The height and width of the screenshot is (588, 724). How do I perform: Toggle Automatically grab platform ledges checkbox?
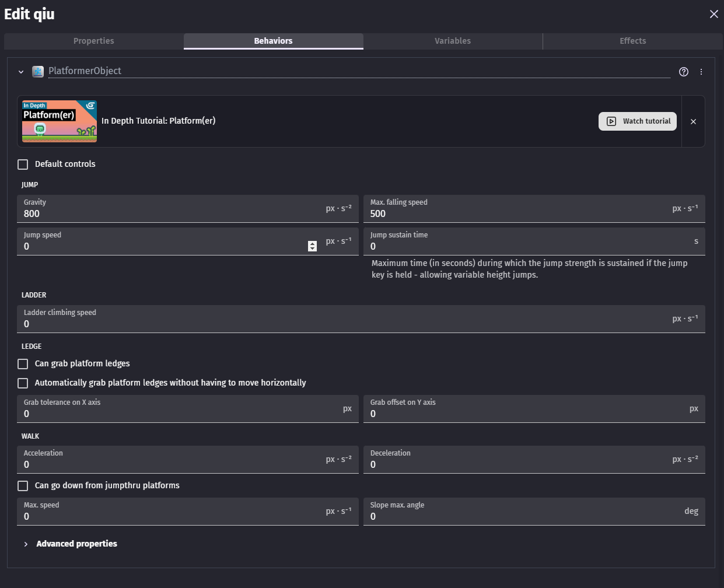pos(23,383)
